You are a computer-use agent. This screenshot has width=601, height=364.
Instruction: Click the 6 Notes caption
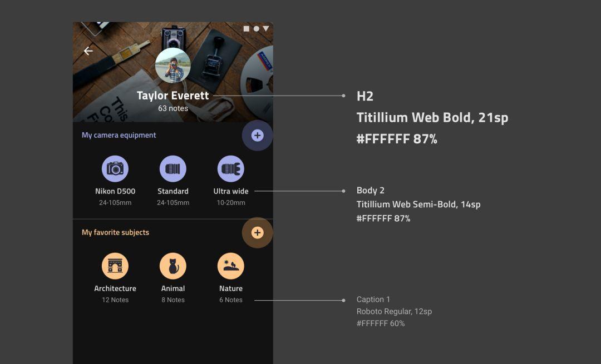tap(231, 300)
